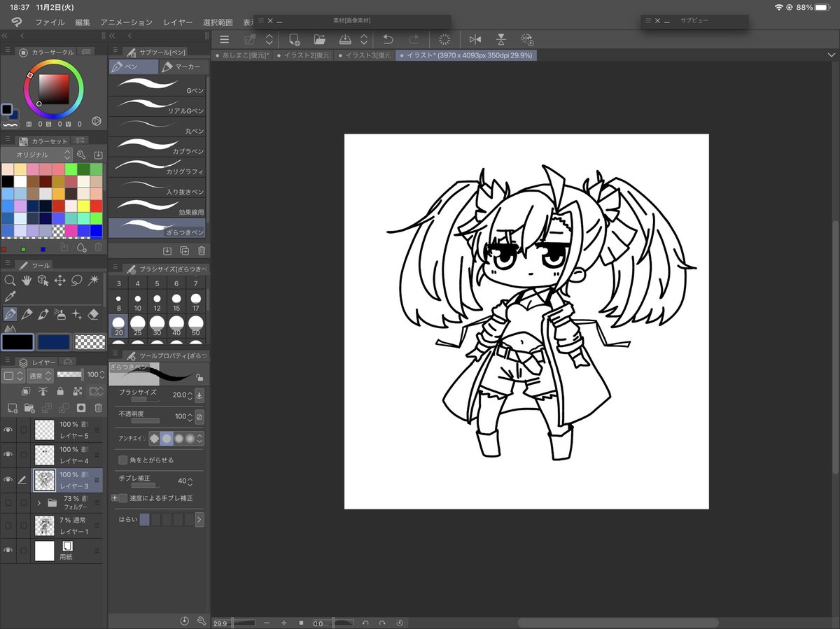The width and height of the screenshot is (840, 629).
Task: Open the save options dropdown arrows in command bar
Action: click(363, 40)
